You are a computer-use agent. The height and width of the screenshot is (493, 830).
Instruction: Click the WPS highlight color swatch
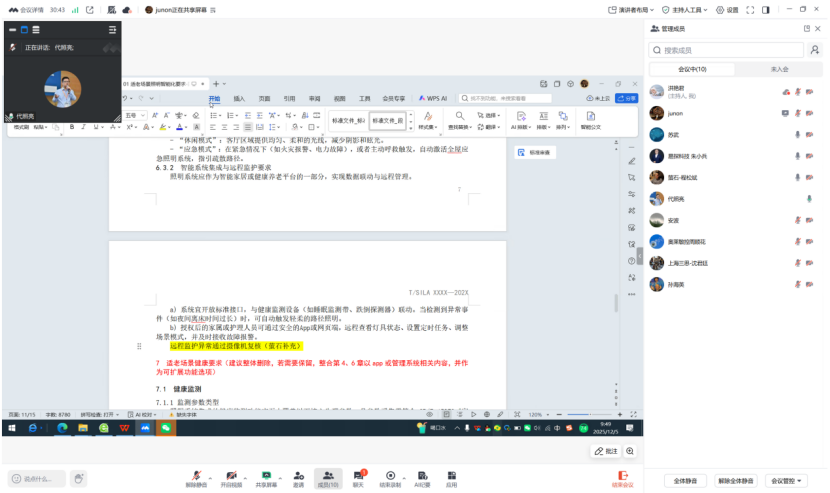point(163,127)
